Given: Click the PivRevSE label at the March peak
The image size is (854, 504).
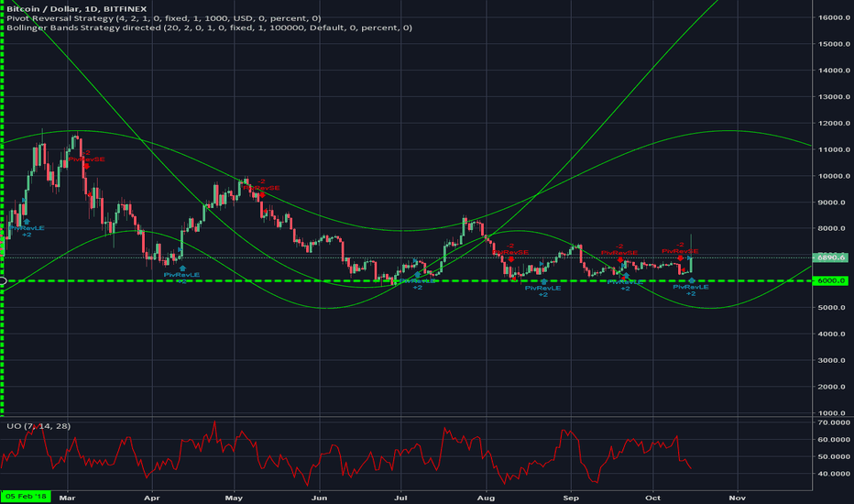Looking at the screenshot, I should [x=87, y=159].
